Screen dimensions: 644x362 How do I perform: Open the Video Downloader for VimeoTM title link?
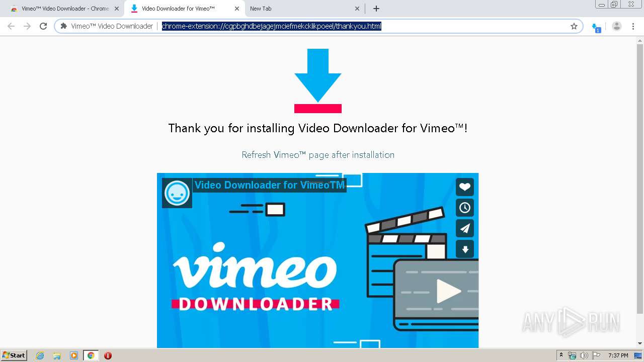click(x=270, y=185)
